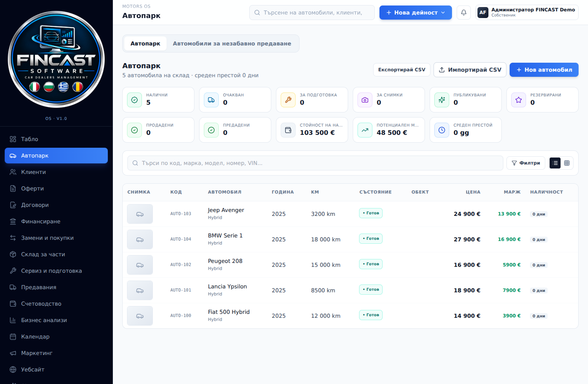The width and height of the screenshot is (588, 384).
Task: Click the Peugeot 208 car name
Action: click(225, 261)
